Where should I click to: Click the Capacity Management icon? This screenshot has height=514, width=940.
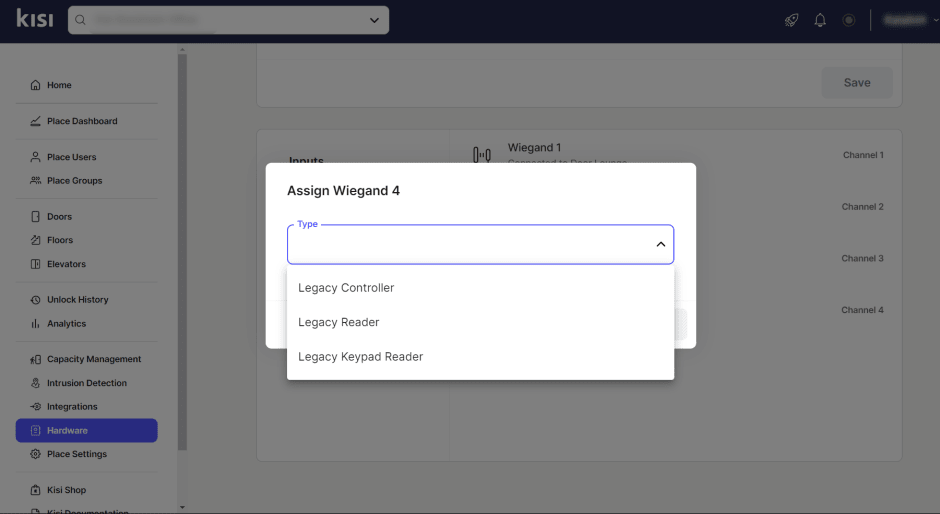[x=35, y=359]
